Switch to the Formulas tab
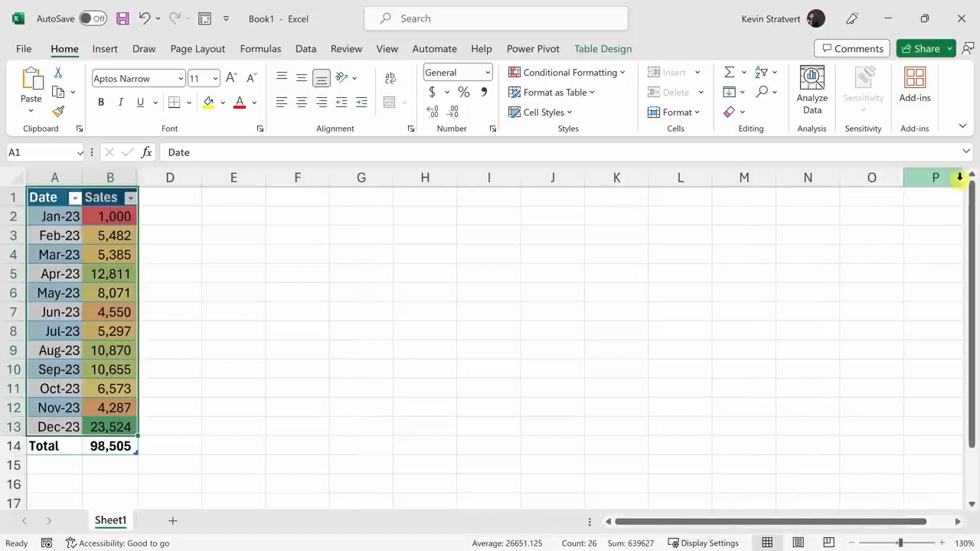The image size is (980, 551). [x=260, y=48]
